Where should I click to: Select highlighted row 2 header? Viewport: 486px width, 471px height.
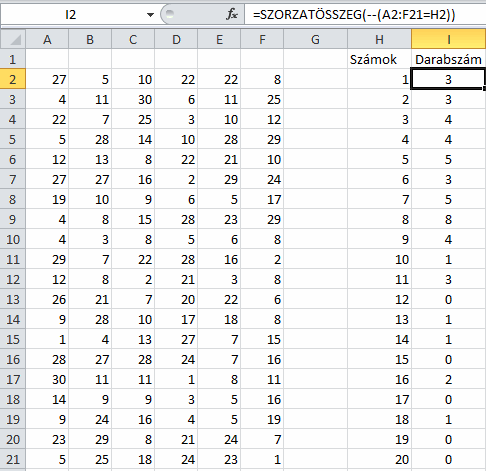13,79
